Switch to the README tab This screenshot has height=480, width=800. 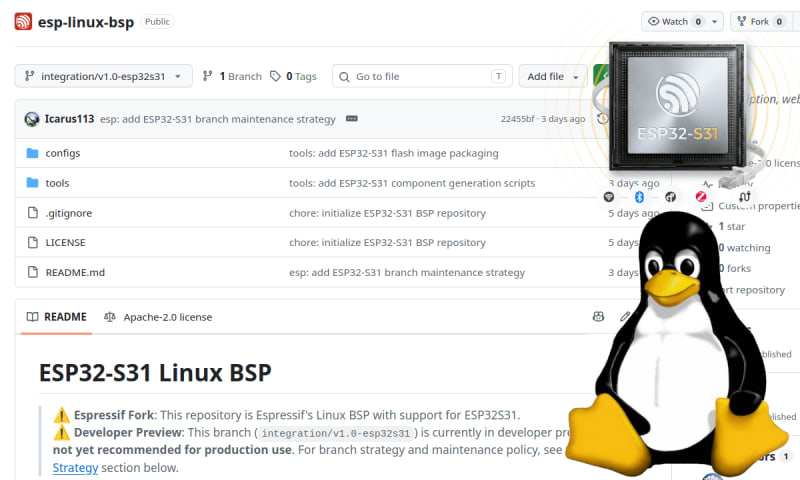point(56,317)
